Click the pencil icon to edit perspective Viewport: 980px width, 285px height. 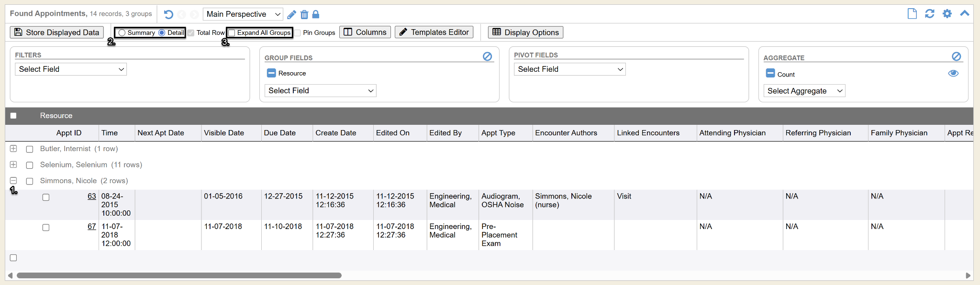pyautogui.click(x=291, y=14)
